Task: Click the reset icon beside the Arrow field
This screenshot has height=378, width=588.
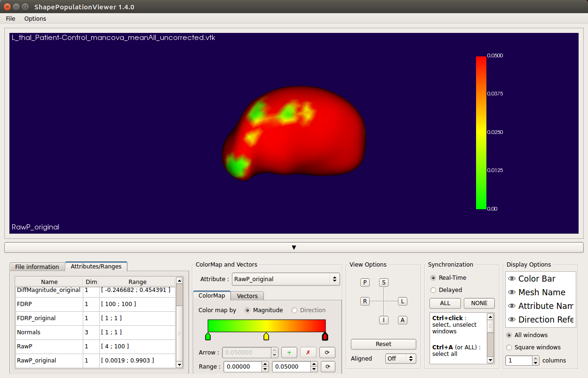Action: pyautogui.click(x=327, y=353)
